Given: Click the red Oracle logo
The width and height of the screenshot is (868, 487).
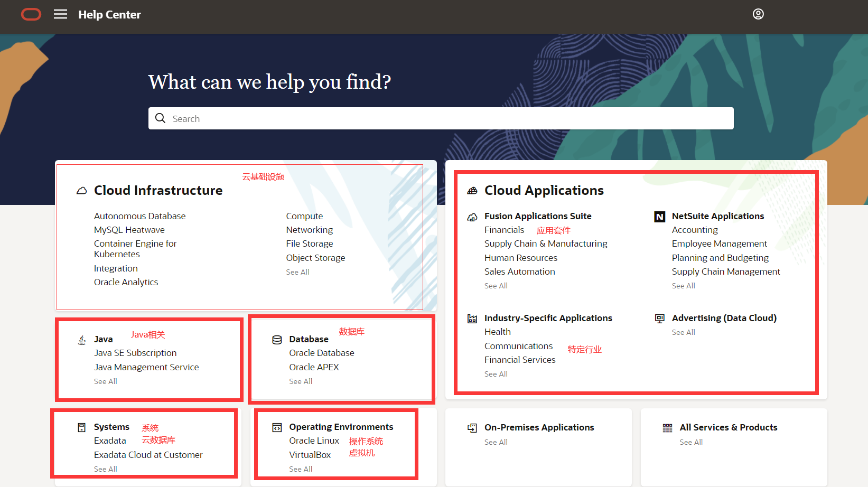Looking at the screenshot, I should pyautogui.click(x=31, y=14).
